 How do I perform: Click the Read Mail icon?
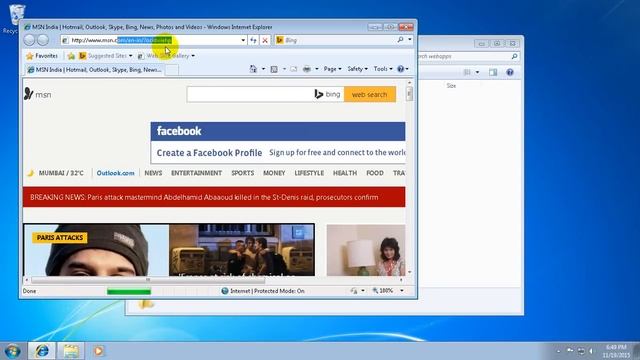click(294, 69)
